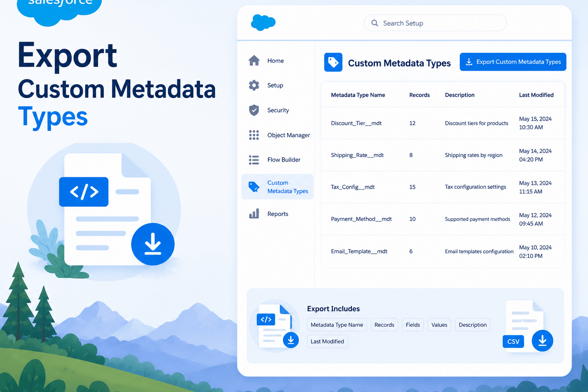Click the CSV download arrow circle icon
The width and height of the screenshot is (588, 392).
click(542, 341)
